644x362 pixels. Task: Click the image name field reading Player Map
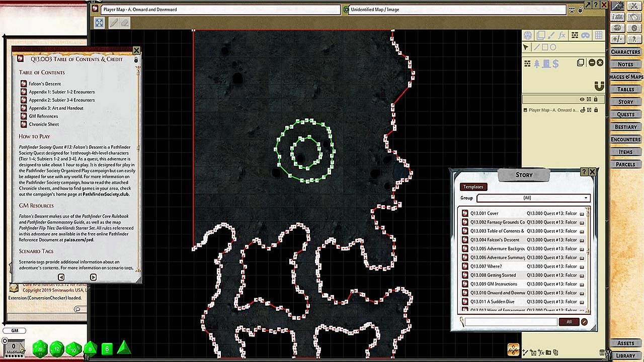tap(220, 10)
